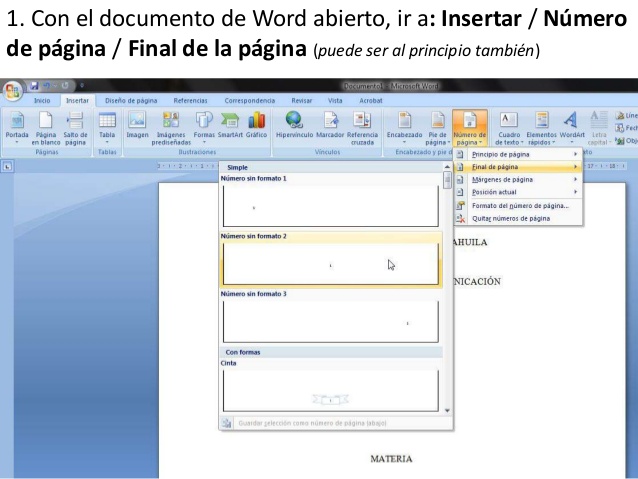Screen dimensions: 638x479
Task: Insert a Salto de página
Action: tap(75, 128)
